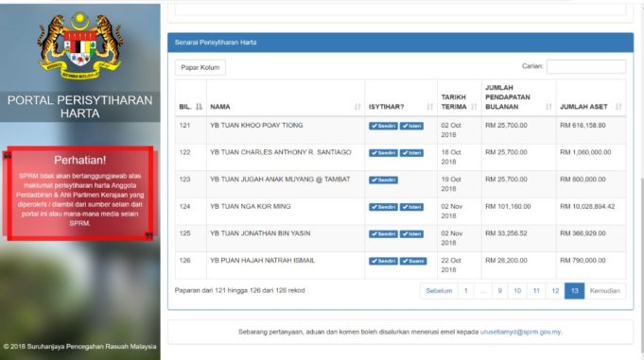Click the Paparan dari 121 hingga 126 record summary
This screenshot has height=360, width=644.
click(x=240, y=290)
